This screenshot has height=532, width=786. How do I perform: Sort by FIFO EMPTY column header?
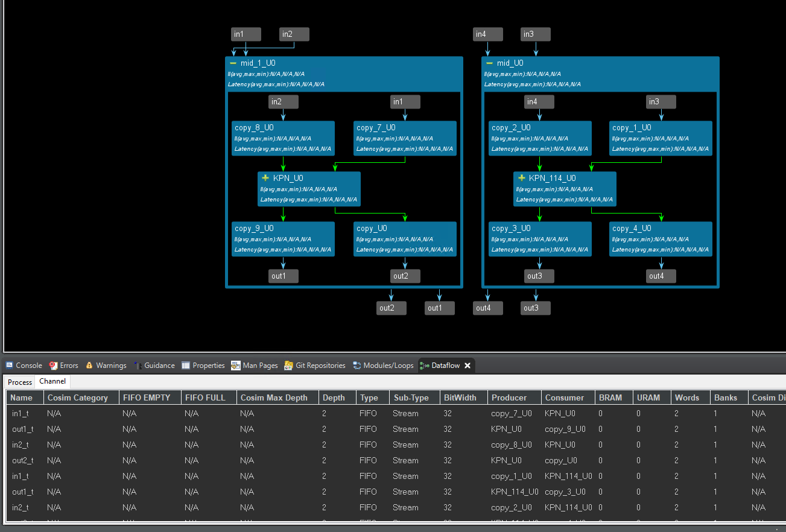pos(150,397)
